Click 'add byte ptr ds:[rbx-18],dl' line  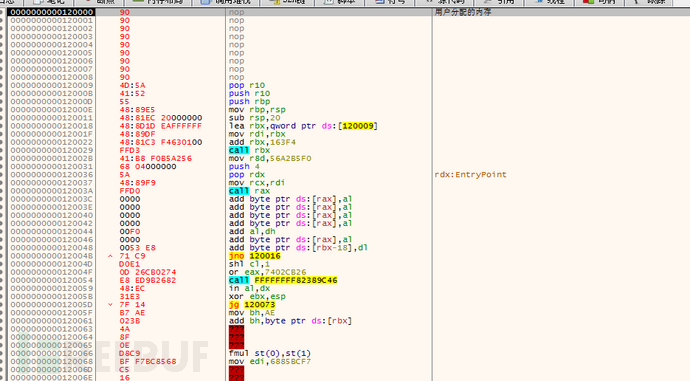point(298,248)
